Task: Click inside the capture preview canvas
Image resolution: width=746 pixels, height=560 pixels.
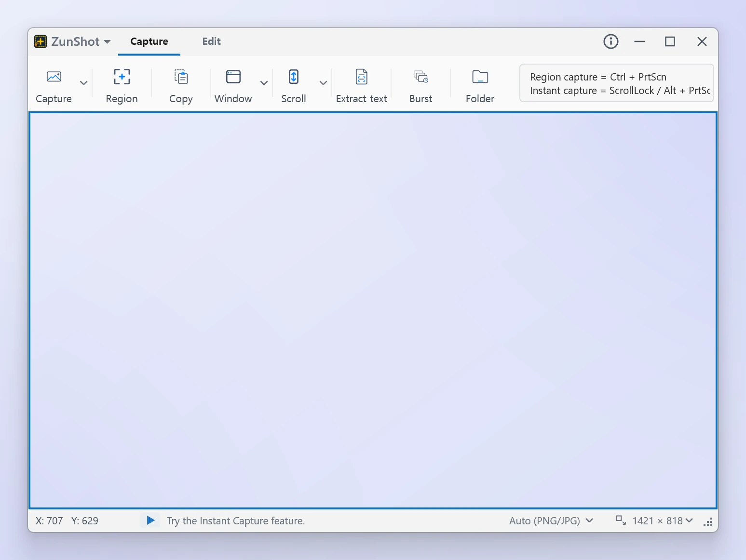Action: click(373, 310)
